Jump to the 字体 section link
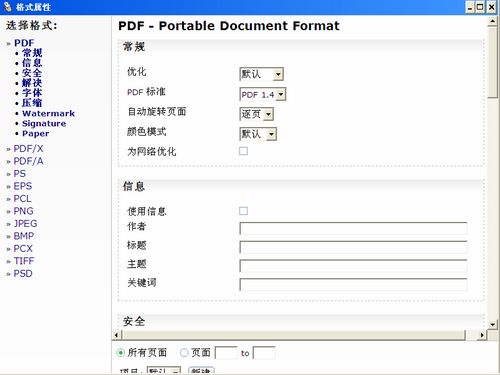 pos(32,93)
